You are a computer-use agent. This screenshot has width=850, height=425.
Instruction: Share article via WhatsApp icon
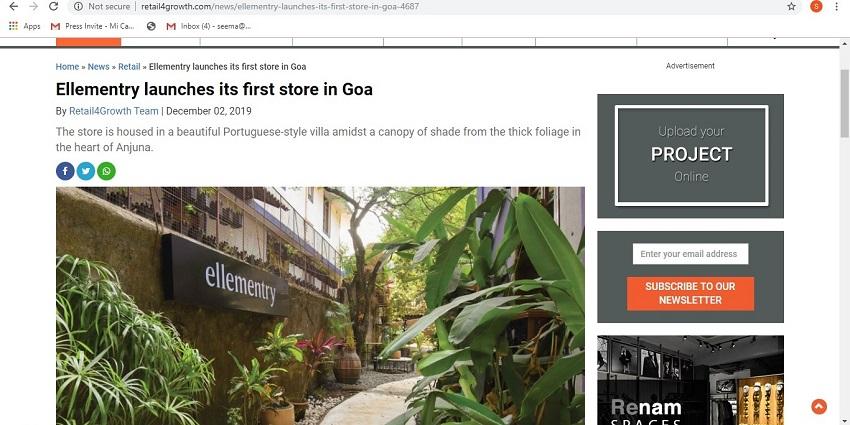106,171
